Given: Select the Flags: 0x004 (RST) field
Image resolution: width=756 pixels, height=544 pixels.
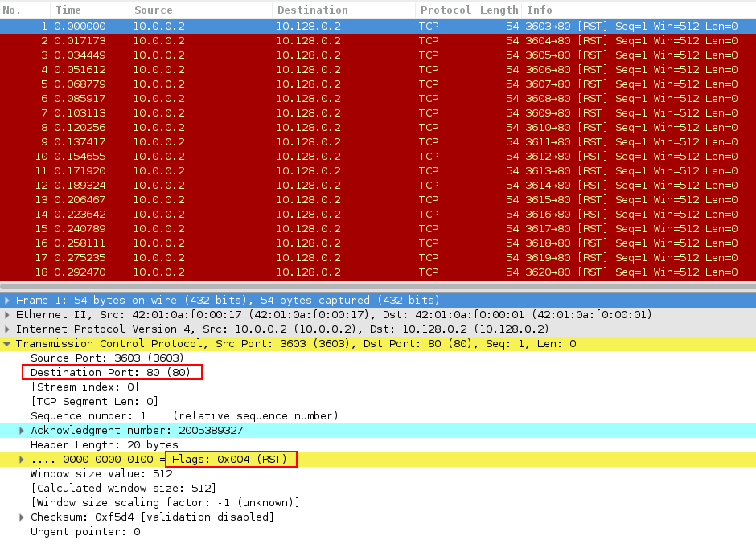Looking at the screenshot, I should click(378, 459).
